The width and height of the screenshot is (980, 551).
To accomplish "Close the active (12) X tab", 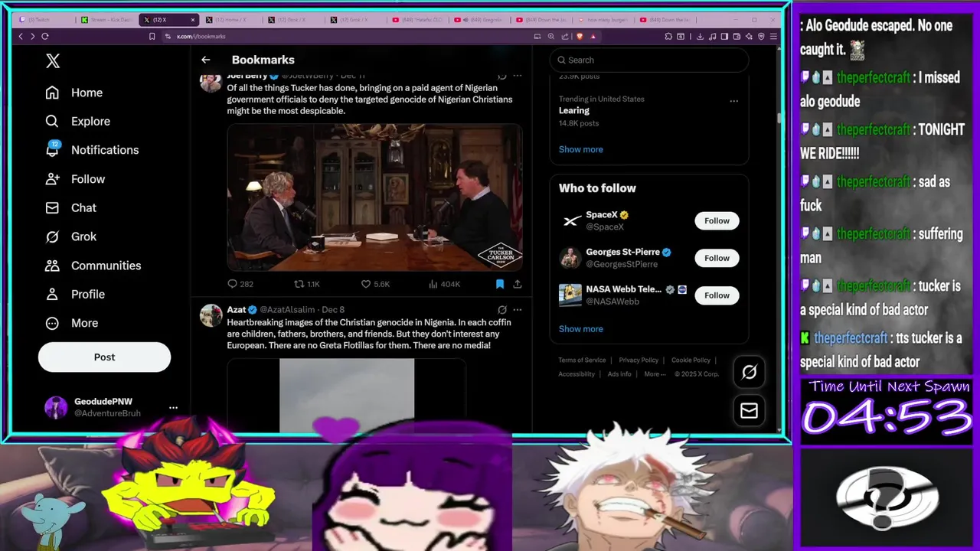I will pos(193,20).
